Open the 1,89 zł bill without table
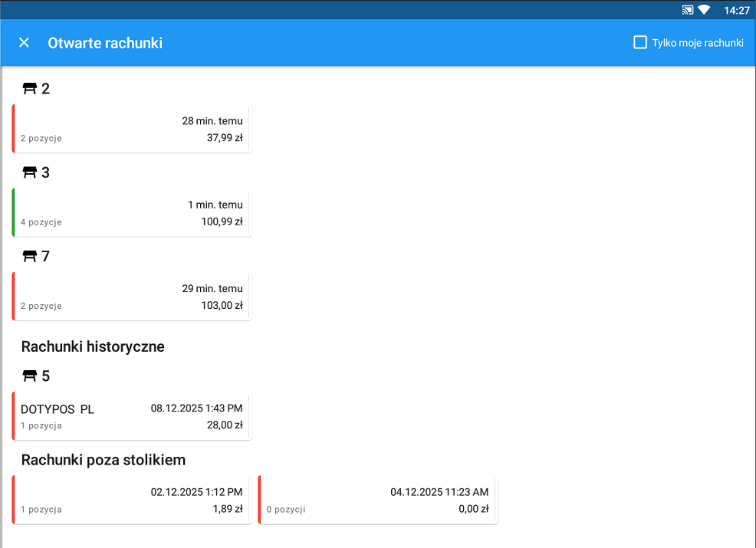Image resolution: width=756 pixels, height=548 pixels. point(132,500)
